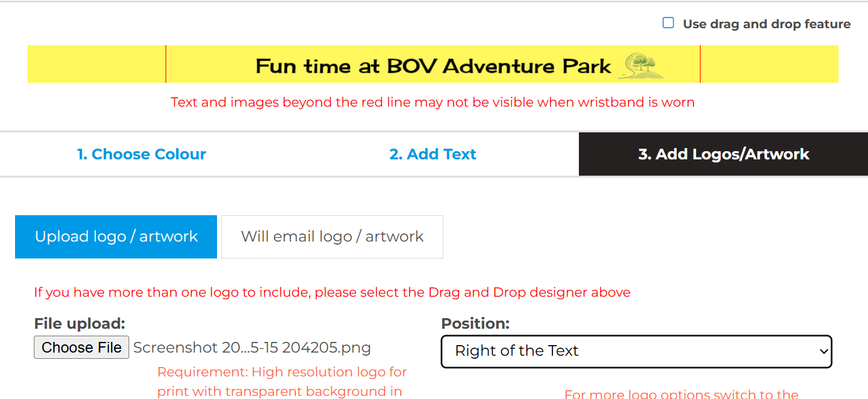Click the left red boundary line on the wristband
This screenshot has height=399, width=868.
coord(166,64)
